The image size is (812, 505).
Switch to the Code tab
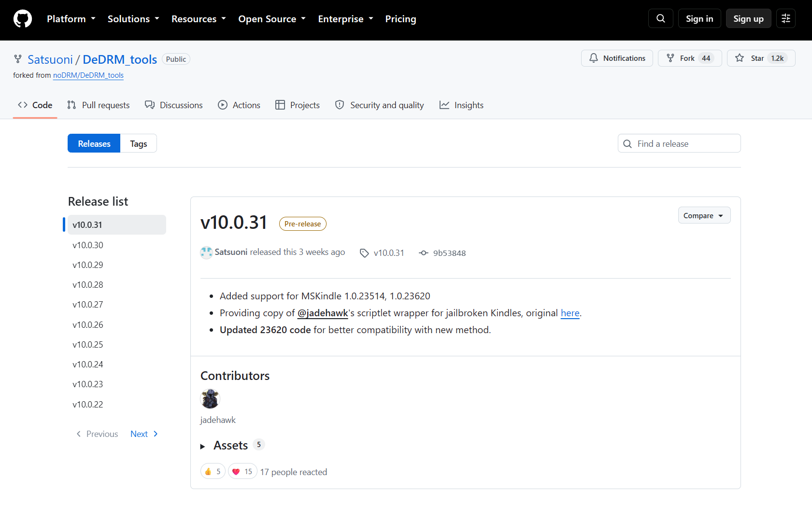(x=35, y=105)
